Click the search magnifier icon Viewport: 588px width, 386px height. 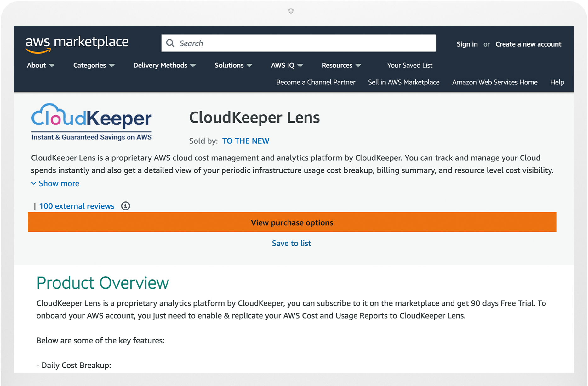(x=170, y=43)
